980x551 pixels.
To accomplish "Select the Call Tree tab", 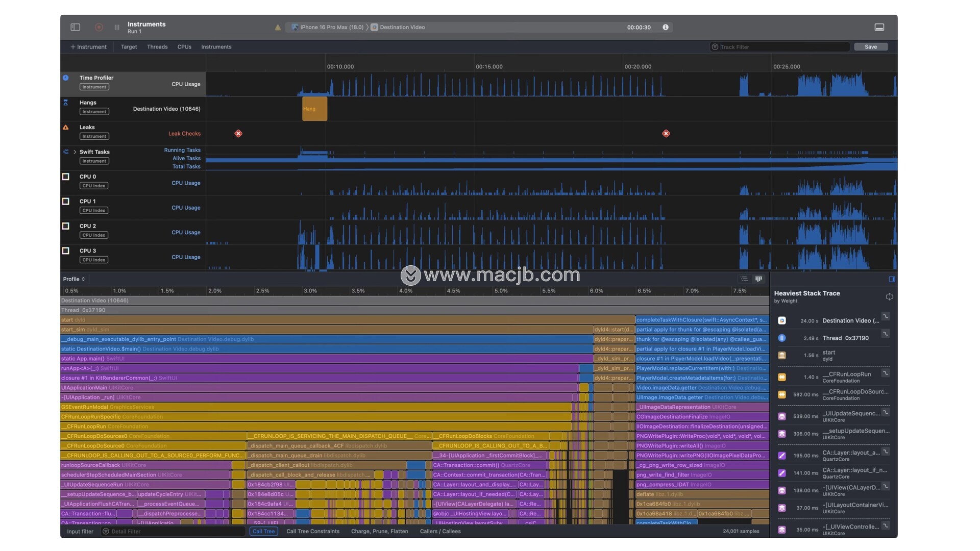I will pos(263,532).
